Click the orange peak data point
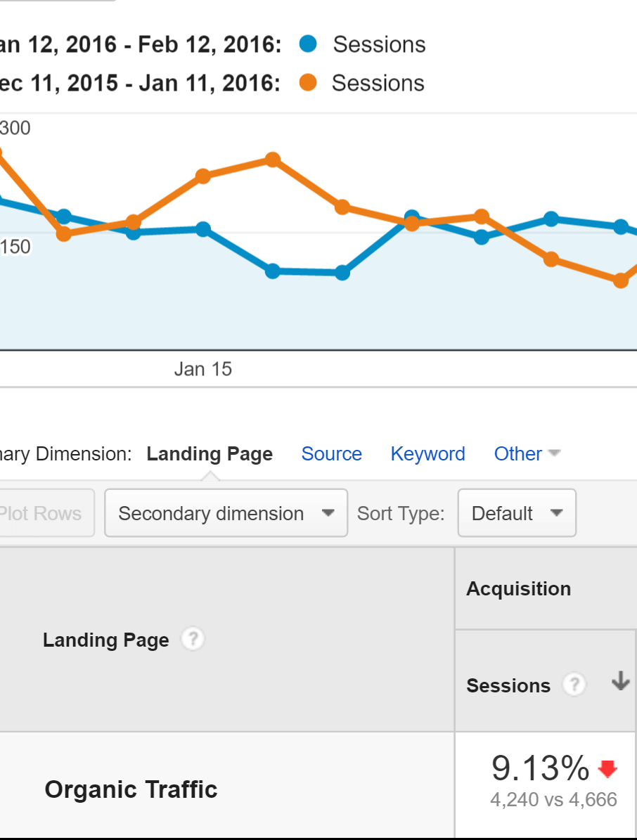This screenshot has width=637, height=840. click(x=273, y=160)
